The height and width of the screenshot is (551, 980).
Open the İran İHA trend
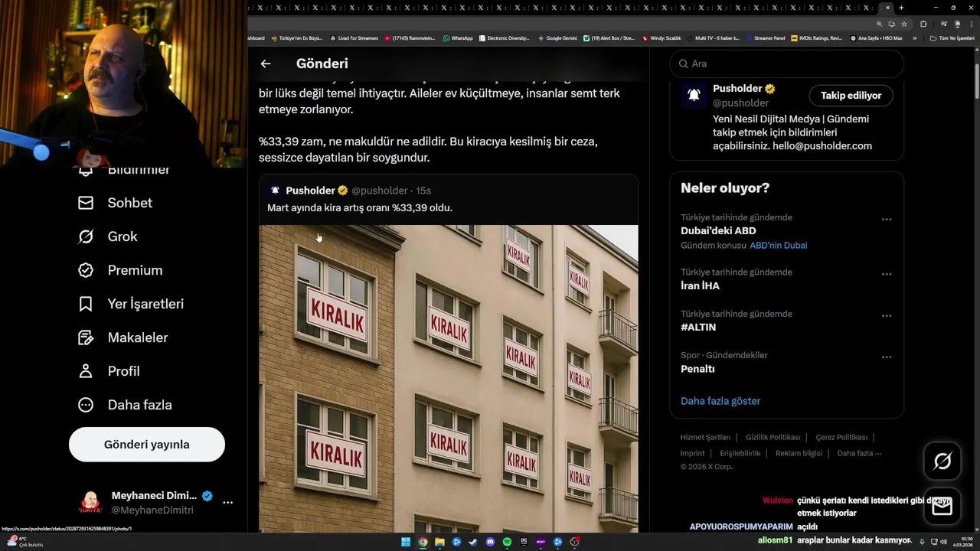pos(700,285)
